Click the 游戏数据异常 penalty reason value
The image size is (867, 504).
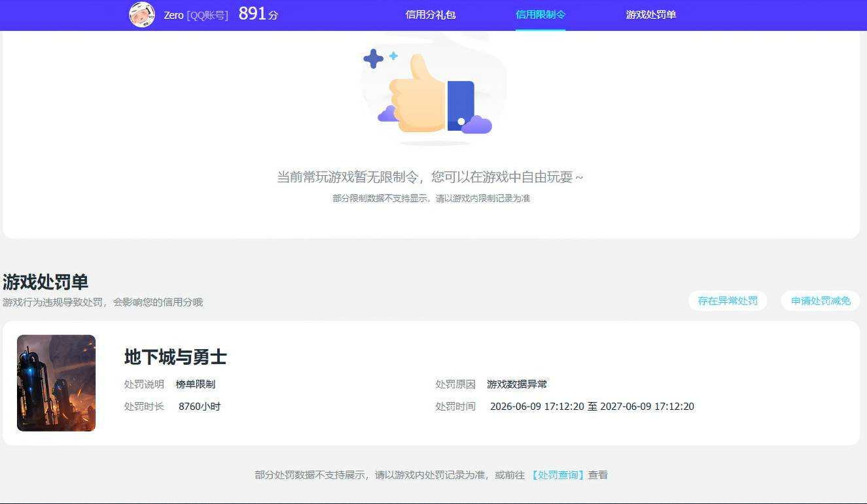[x=517, y=384]
